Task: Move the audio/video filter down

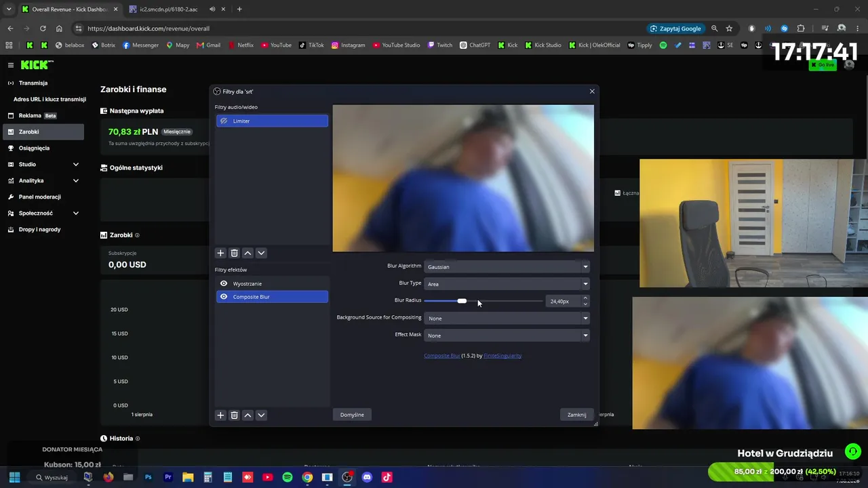Action: click(261, 253)
